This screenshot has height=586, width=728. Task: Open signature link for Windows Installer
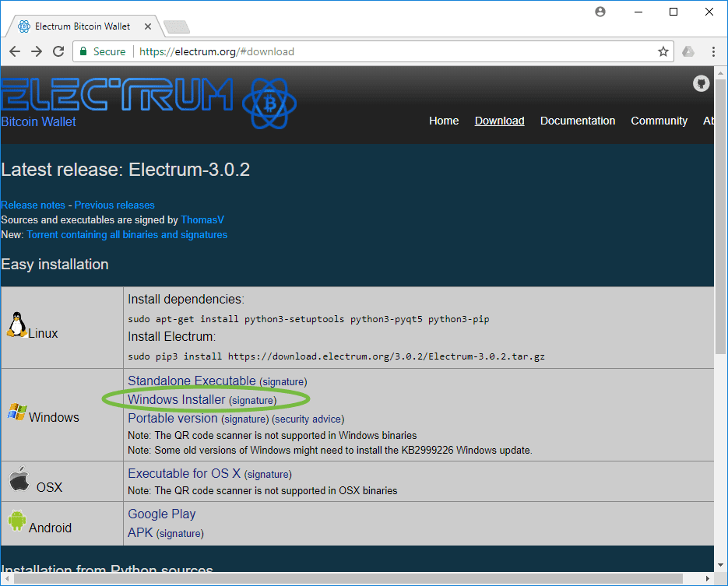[252, 401]
